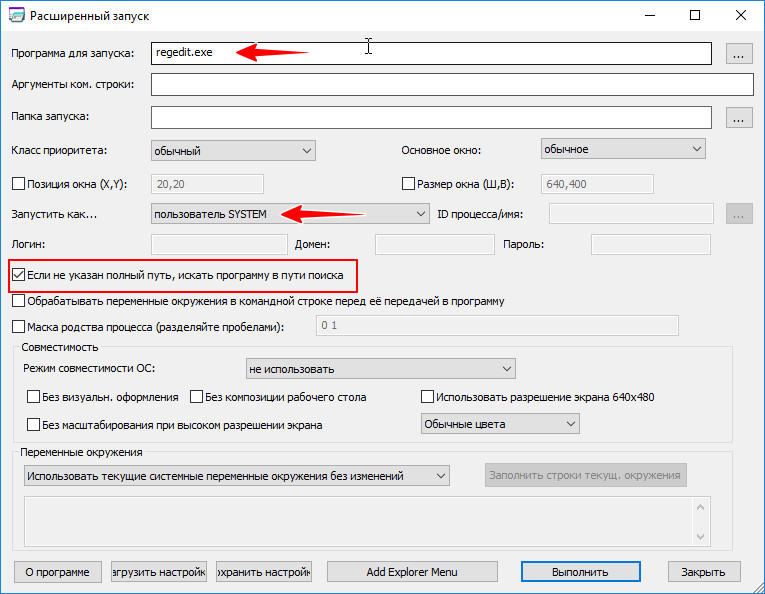Click the 'Закрыть' button

coord(704,572)
